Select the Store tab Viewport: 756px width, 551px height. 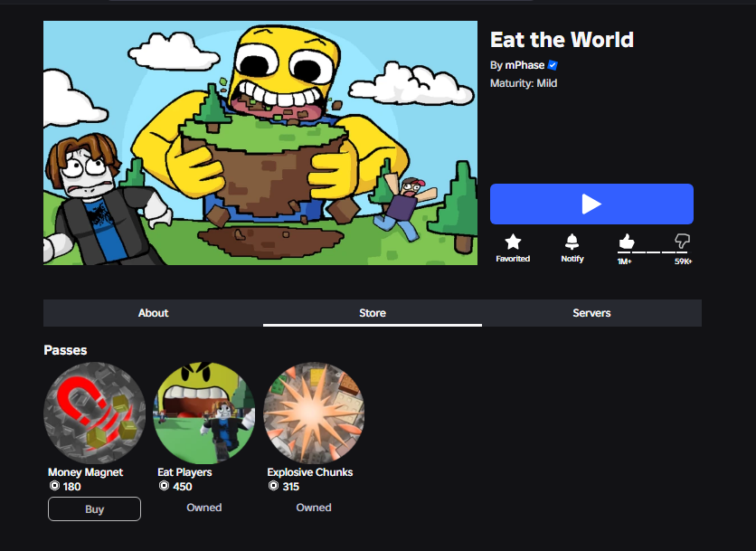point(373,313)
